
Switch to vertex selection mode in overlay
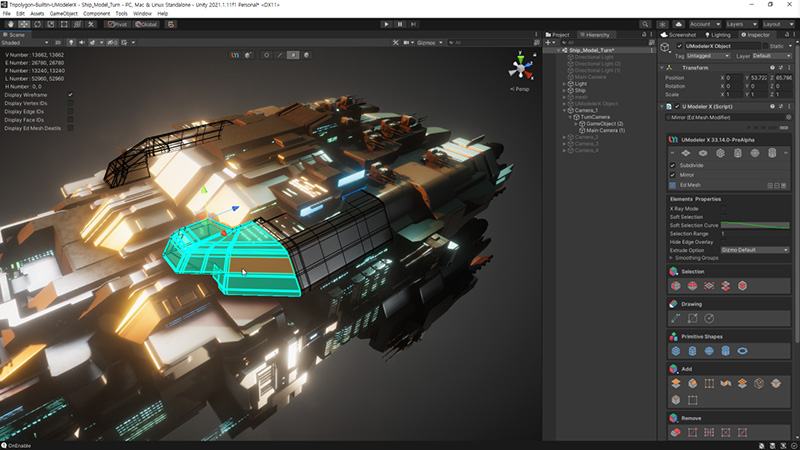coord(266,55)
